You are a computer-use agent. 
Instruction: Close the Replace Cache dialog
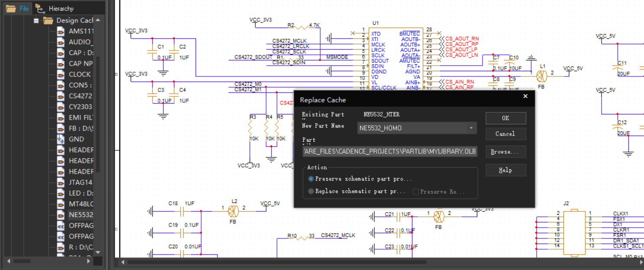pos(525,96)
